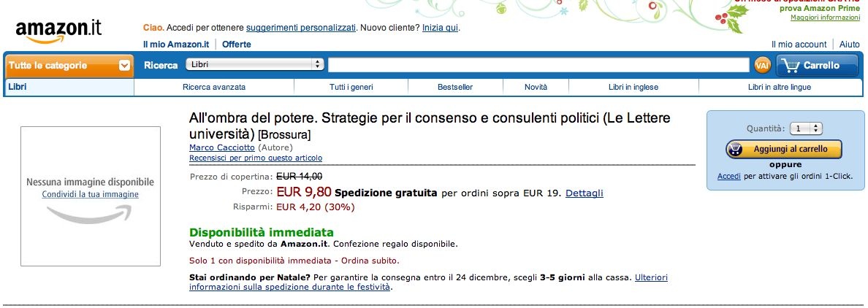Viewport: 868px width, 308px height.
Task: Open the Ricerca avanzata tab
Action: 214,87
